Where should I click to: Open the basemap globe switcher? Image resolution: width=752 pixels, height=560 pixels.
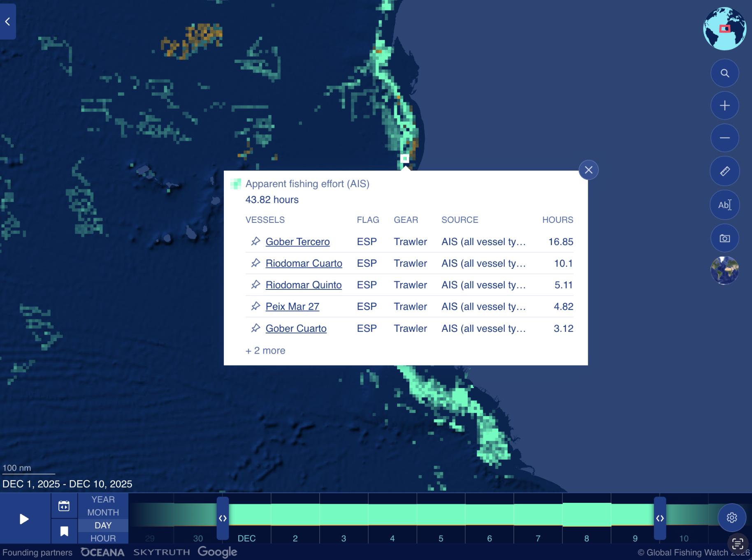(x=724, y=270)
